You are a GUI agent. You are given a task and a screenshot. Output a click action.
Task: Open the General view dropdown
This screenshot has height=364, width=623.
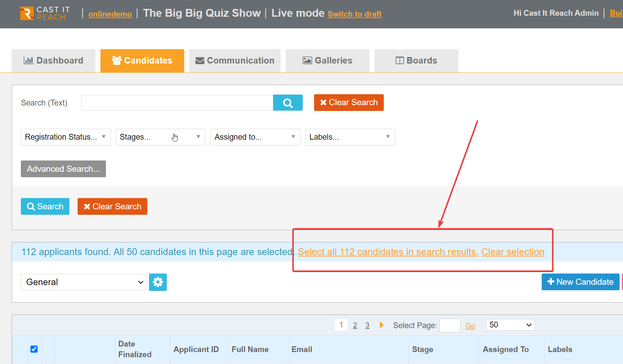(x=83, y=282)
